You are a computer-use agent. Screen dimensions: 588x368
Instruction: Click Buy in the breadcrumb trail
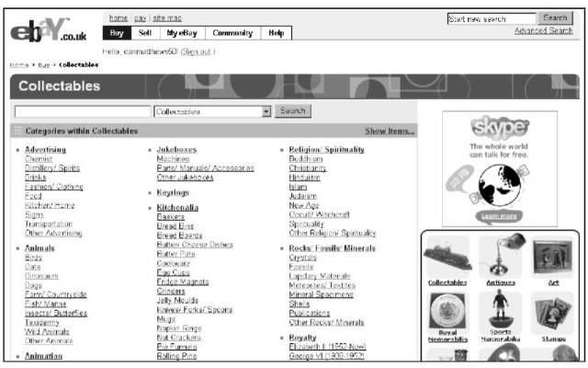tap(43, 65)
